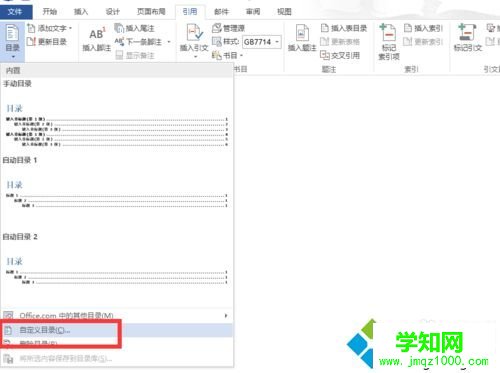The image size is (500, 373).
Task: Open the 书目 dropdown arrow
Action: pos(241,55)
